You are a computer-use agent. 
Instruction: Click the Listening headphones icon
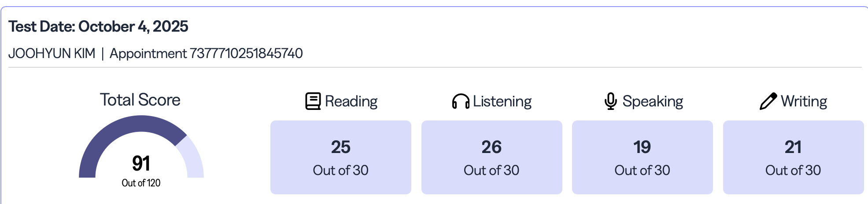pyautogui.click(x=461, y=102)
